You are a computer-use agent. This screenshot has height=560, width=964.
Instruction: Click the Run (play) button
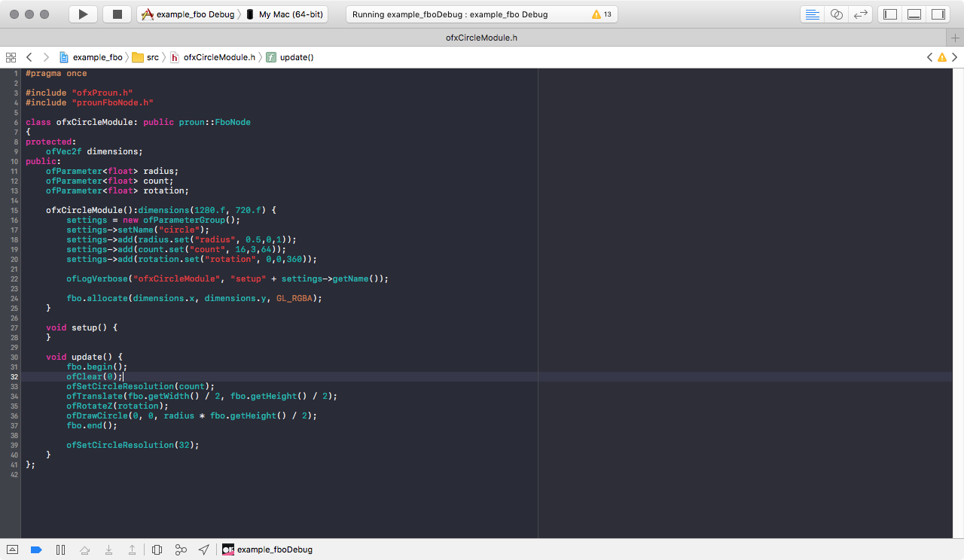(x=84, y=14)
